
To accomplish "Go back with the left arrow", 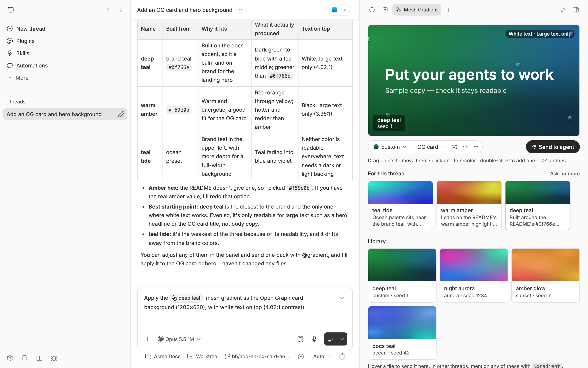I will (108, 10).
